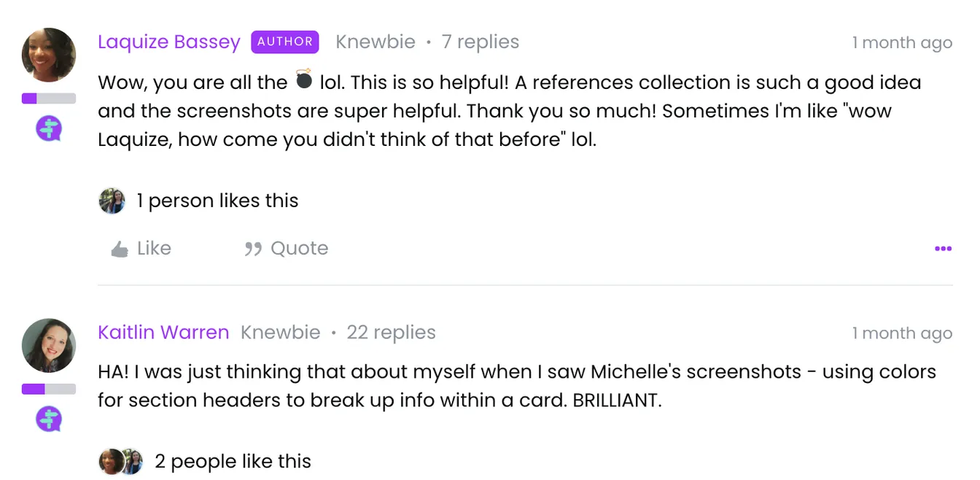The width and height of the screenshot is (980, 480).
Task: Click the "7 replies" count for Laquize
Action: (x=481, y=42)
